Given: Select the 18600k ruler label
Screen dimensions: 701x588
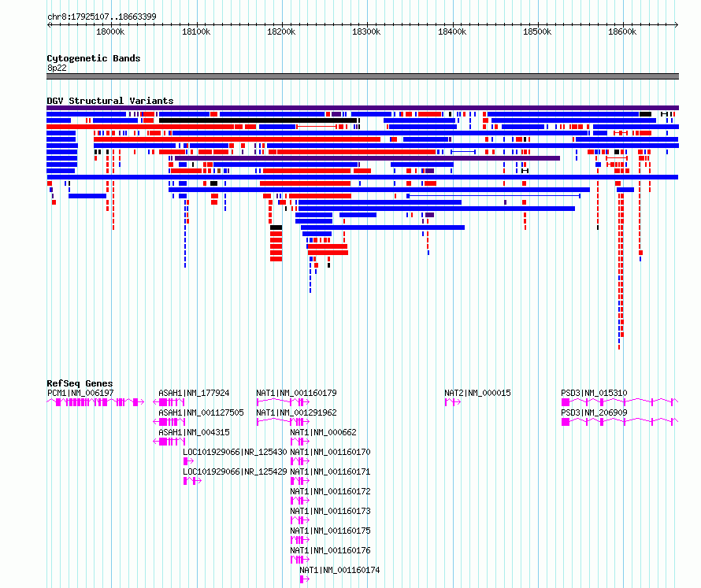Looking at the screenshot, I should pyautogui.click(x=622, y=31).
